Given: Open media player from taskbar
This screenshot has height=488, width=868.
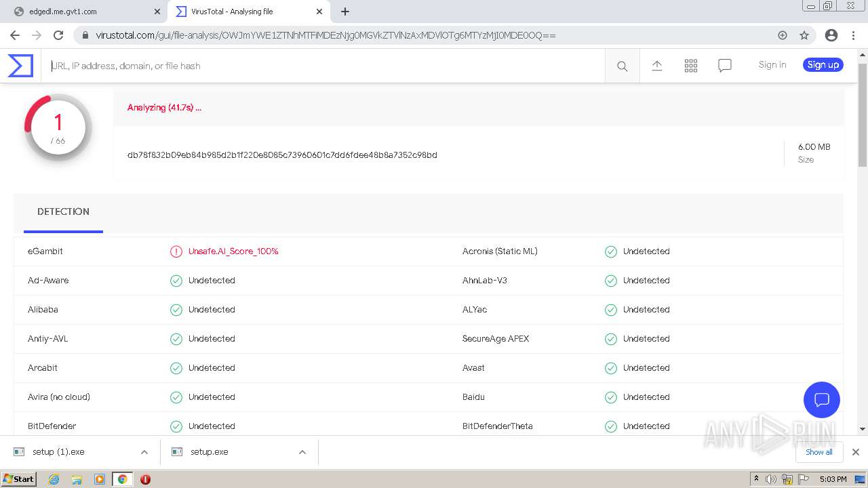Looking at the screenshot, I should click(x=100, y=479).
